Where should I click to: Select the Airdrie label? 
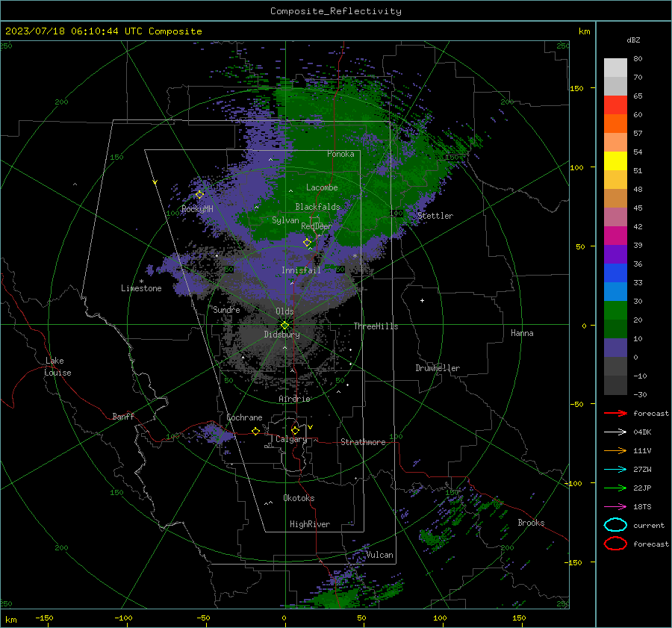294,399
